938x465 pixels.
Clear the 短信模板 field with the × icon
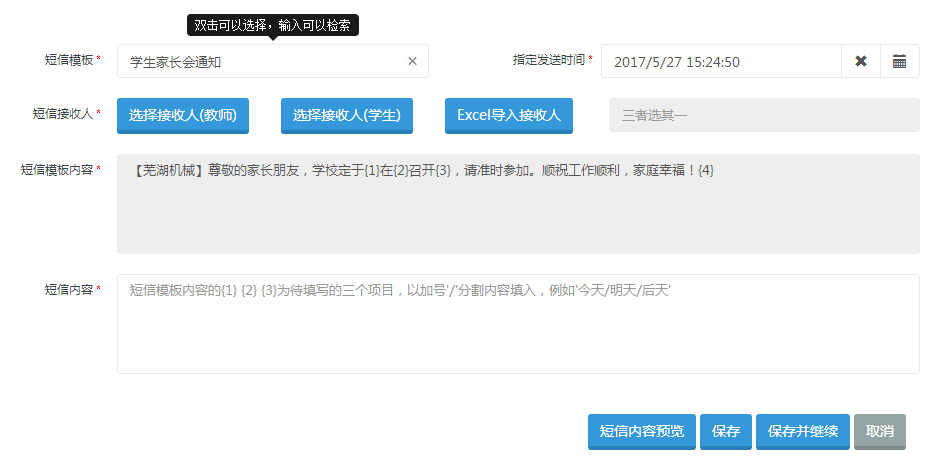pos(412,61)
